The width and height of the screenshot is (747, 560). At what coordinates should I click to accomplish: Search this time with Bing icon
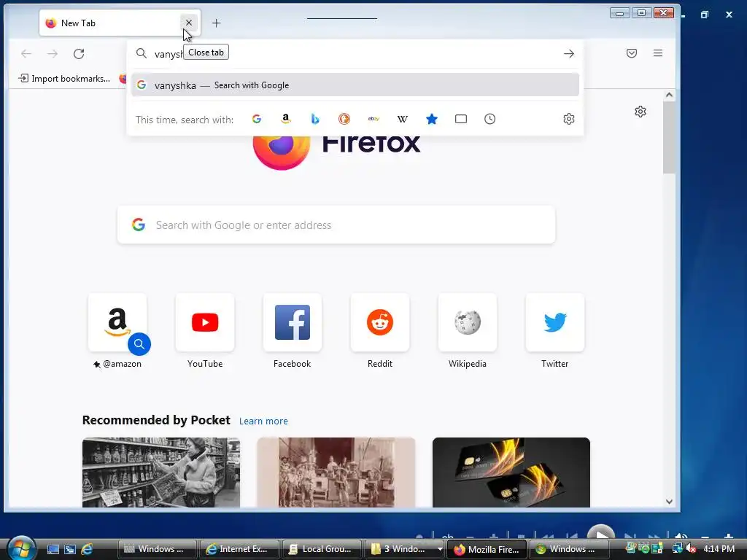315,119
